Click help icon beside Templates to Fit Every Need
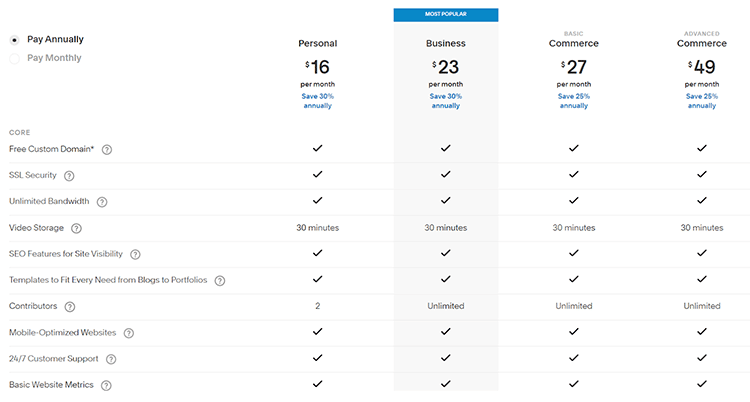Image resolution: width=750 pixels, height=402 pixels. [220, 280]
